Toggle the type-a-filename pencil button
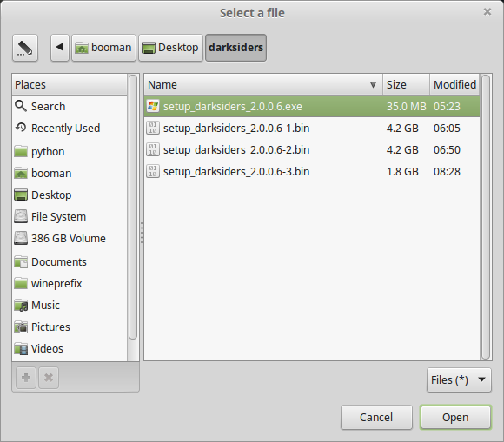The width and height of the screenshot is (504, 442). 25,48
